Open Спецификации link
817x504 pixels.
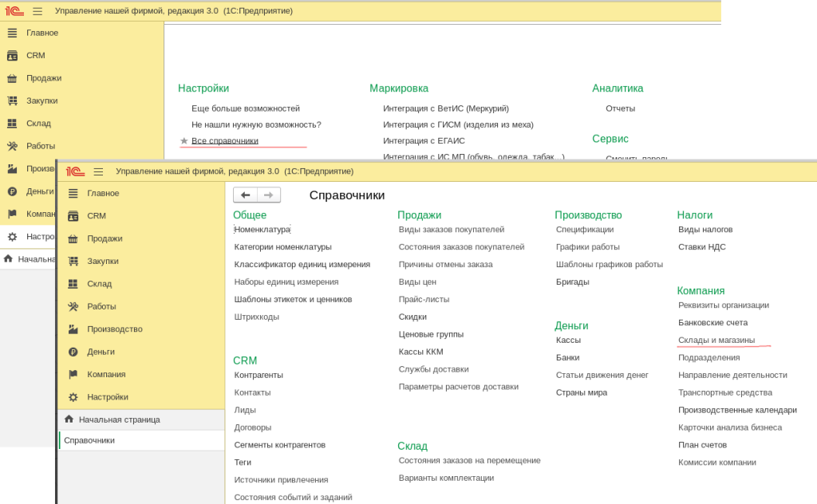tap(585, 229)
